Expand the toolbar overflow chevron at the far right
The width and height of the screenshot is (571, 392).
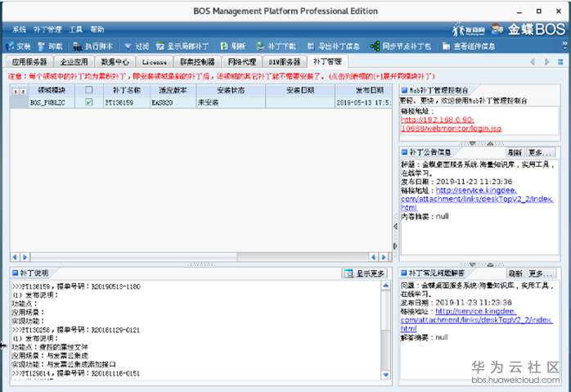[564, 46]
